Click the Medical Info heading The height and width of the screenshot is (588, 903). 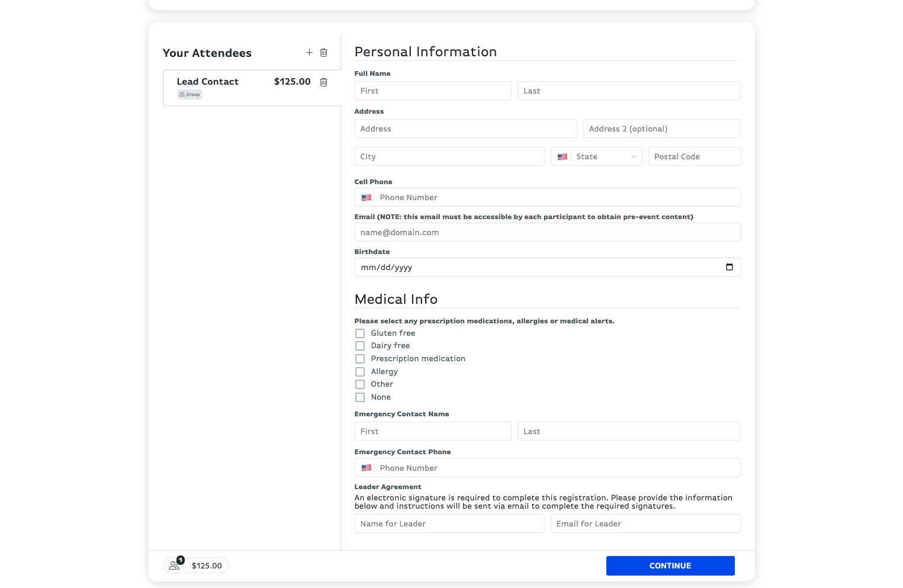tap(396, 299)
